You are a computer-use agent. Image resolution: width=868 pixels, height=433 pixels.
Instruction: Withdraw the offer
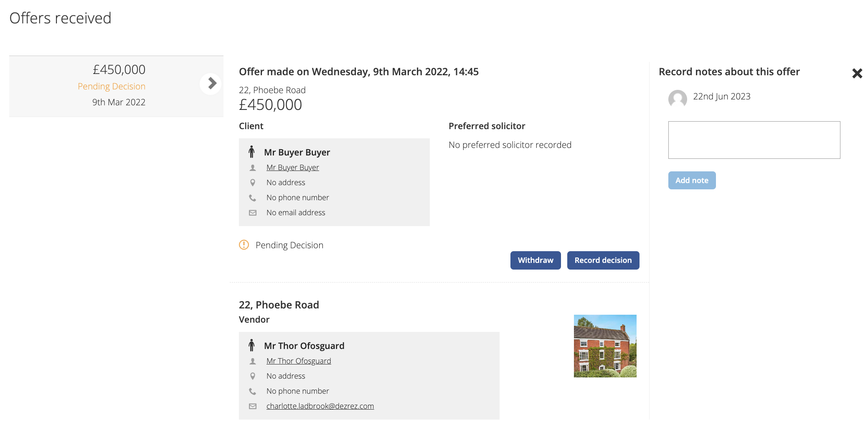pos(536,260)
